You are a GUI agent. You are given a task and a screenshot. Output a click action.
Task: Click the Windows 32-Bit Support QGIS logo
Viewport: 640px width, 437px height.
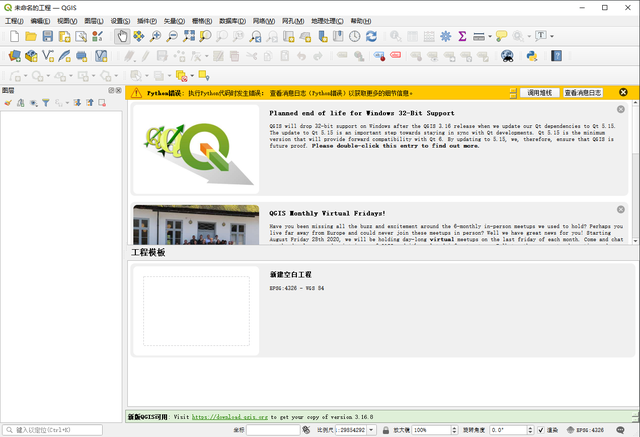pyautogui.click(x=196, y=149)
